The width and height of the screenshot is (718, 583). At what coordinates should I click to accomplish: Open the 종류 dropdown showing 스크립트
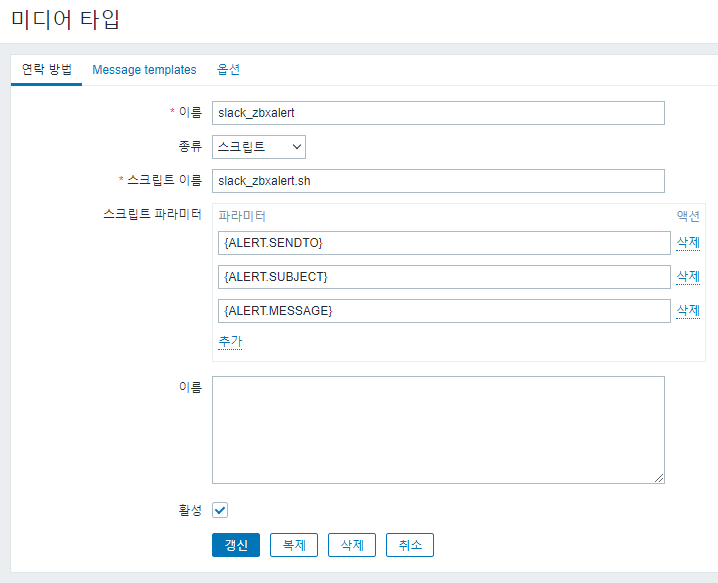pyautogui.click(x=259, y=147)
